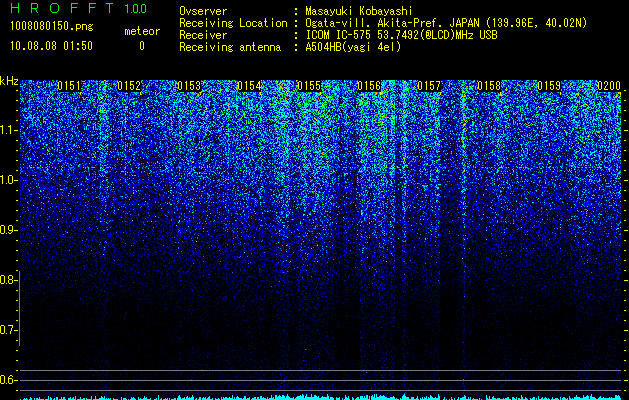This screenshot has width=629, height=400.
Task: Click the Receiver field label
Action: click(203, 35)
